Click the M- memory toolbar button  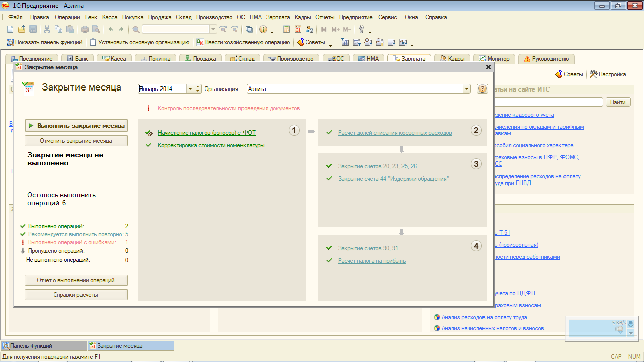click(347, 29)
